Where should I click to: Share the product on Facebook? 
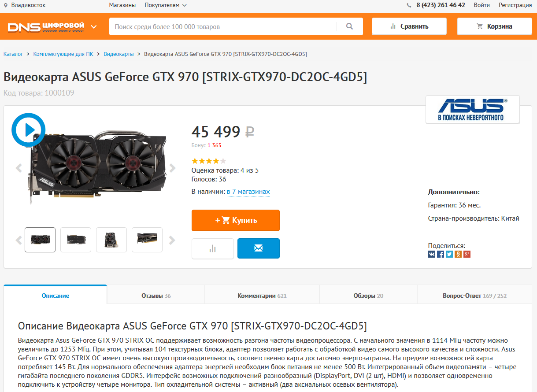[x=441, y=254]
